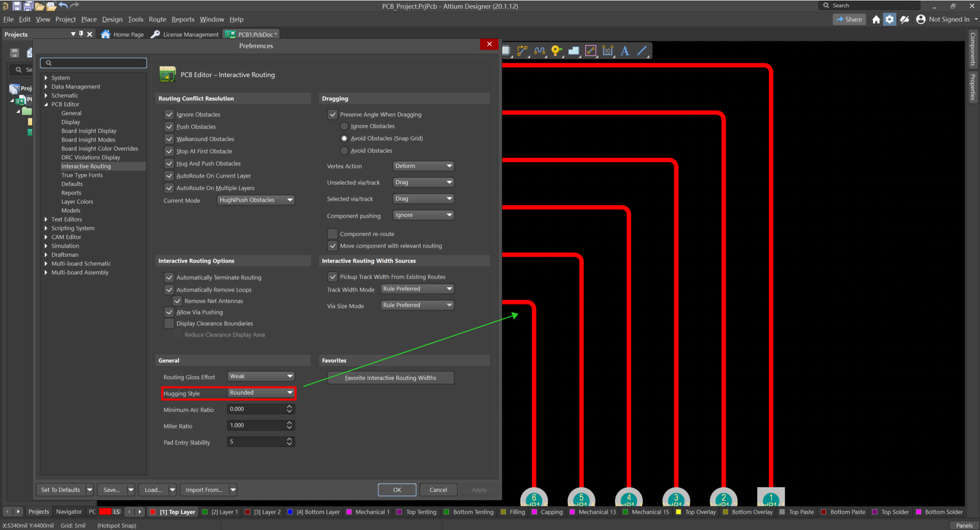Open the settings gear in top right
This screenshot has height=530, width=980.
point(890,19)
